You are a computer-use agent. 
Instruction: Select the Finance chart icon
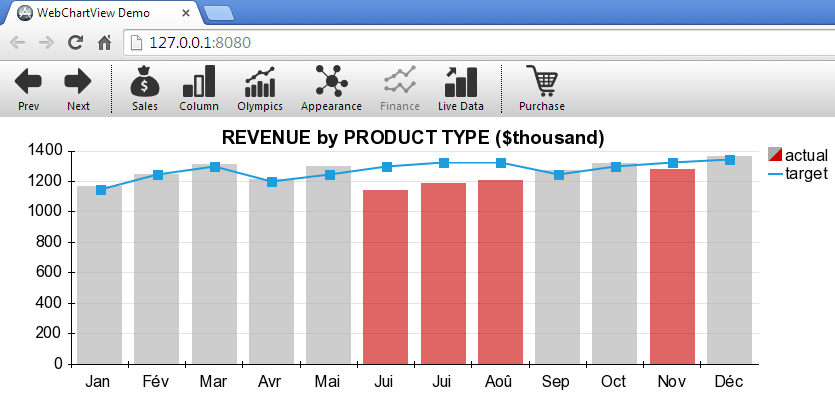(x=400, y=82)
